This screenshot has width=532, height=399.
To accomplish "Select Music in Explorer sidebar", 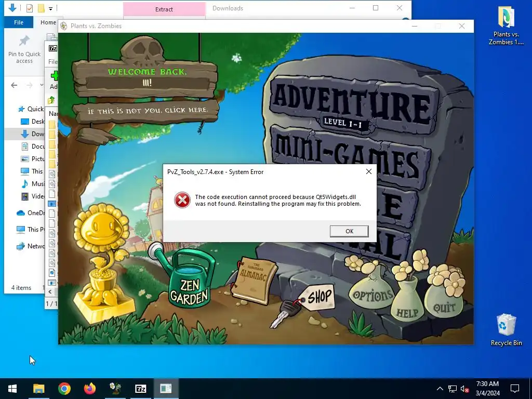I will (x=33, y=183).
